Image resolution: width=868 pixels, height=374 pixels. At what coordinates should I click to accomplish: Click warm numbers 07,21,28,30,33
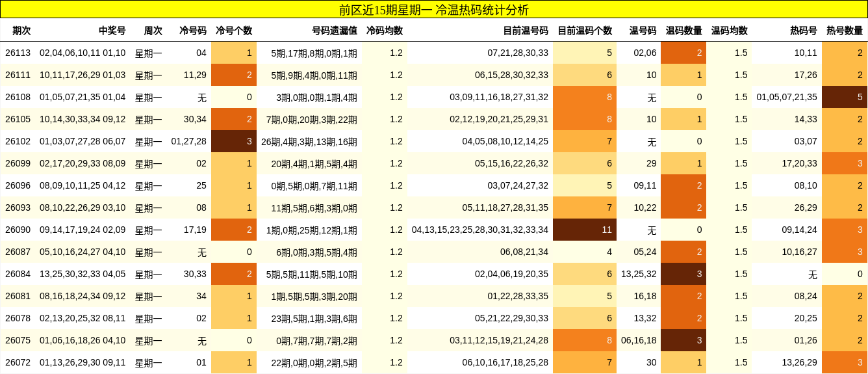[x=518, y=53]
